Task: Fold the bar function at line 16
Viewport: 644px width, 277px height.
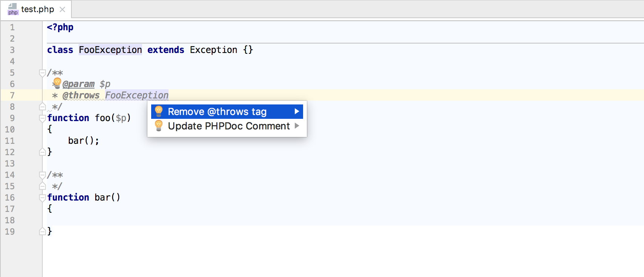Action: coord(42,198)
